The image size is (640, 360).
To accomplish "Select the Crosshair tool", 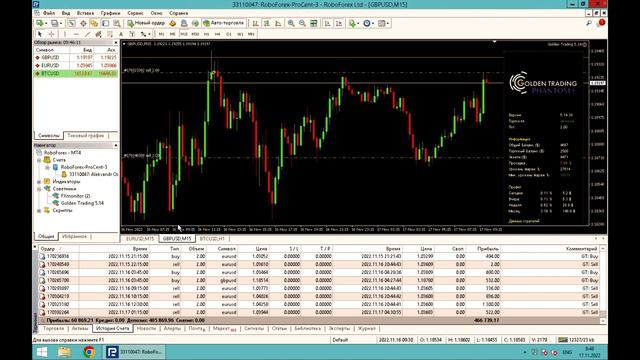I will click(51, 34).
